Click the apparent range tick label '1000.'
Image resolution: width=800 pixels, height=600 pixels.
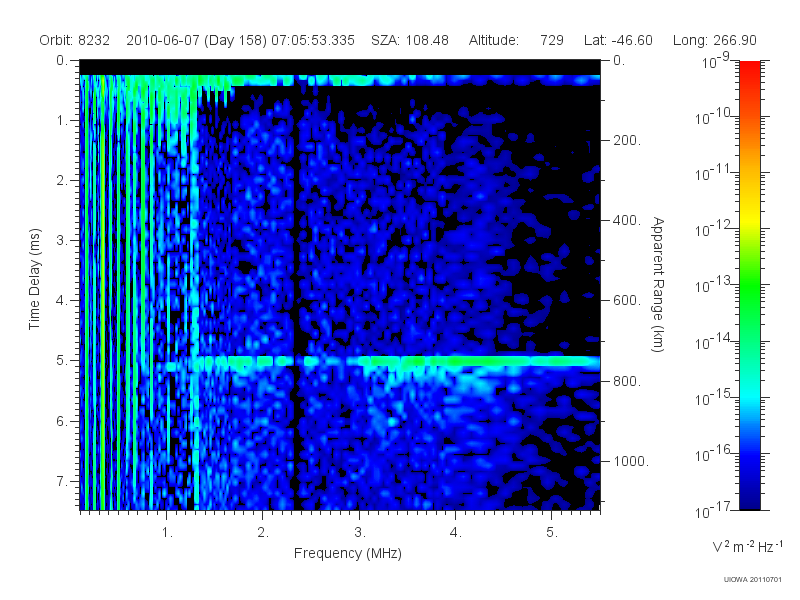point(631,461)
